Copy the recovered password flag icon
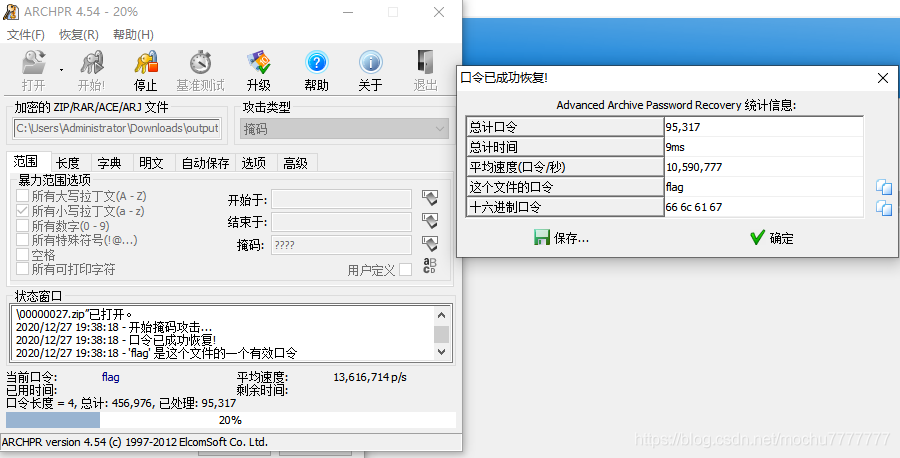This screenshot has width=900, height=458. click(x=884, y=188)
